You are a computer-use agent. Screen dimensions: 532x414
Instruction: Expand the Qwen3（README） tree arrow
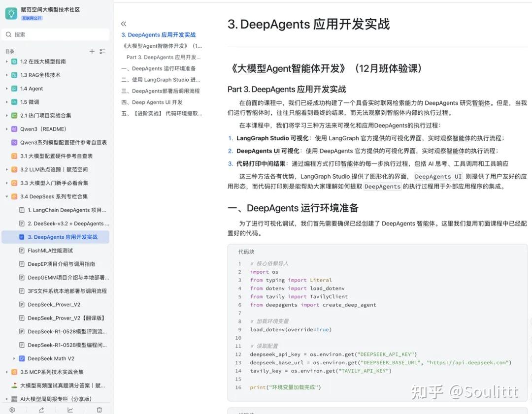point(6,129)
